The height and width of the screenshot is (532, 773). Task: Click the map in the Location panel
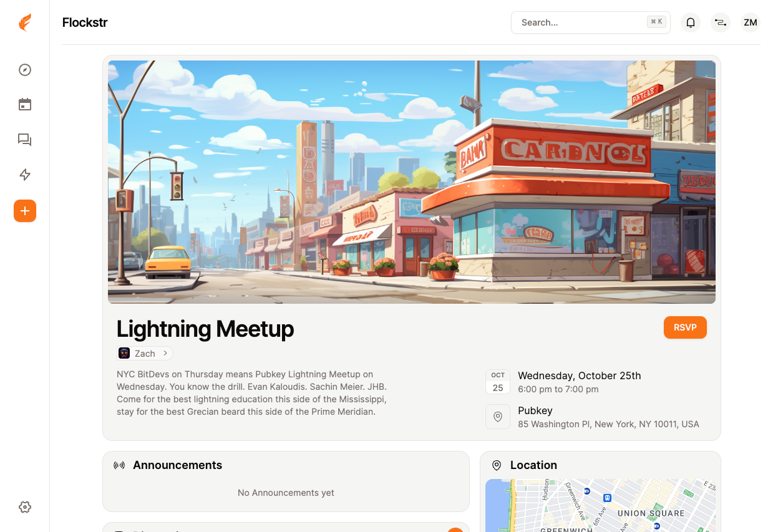pyautogui.click(x=600, y=505)
